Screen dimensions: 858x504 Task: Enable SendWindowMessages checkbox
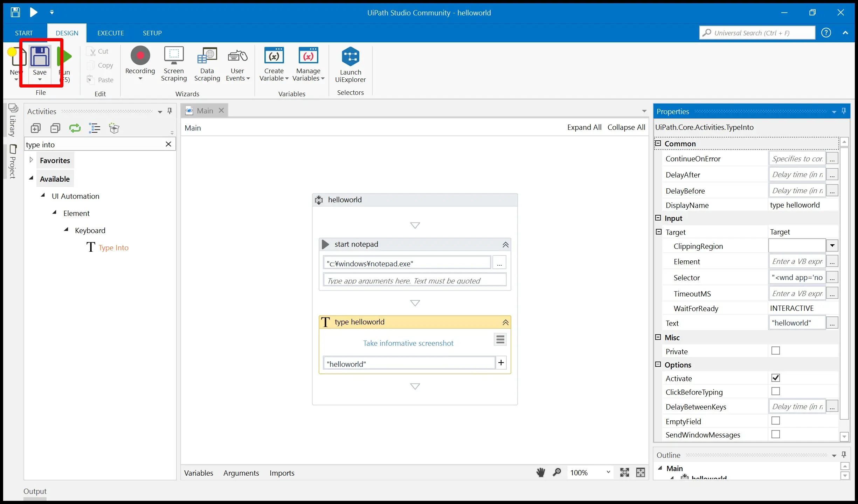coord(776,434)
